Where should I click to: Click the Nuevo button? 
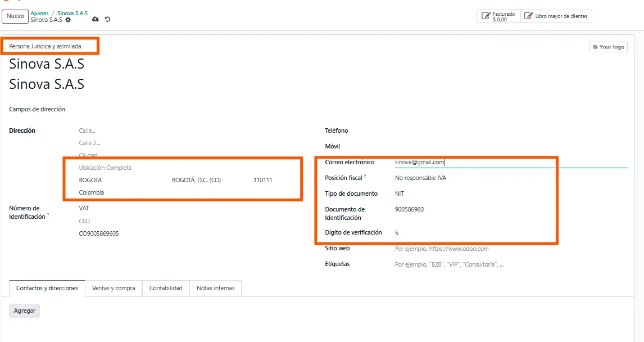click(15, 16)
